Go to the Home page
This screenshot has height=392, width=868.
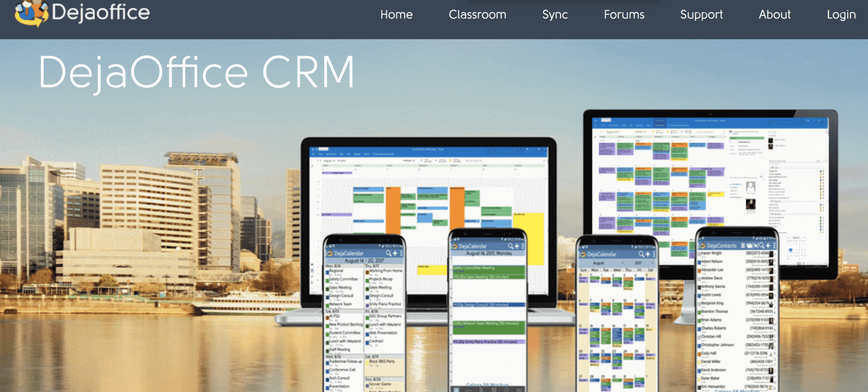pyautogui.click(x=396, y=14)
